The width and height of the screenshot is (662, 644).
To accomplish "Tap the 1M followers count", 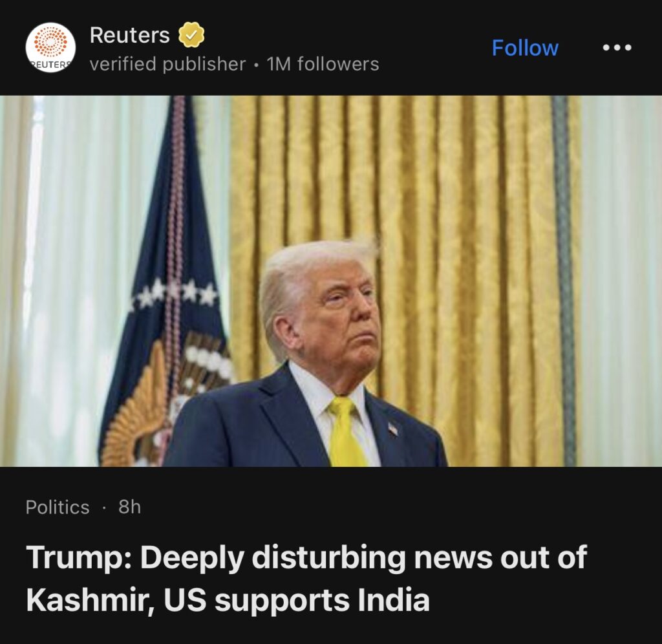I will click(323, 64).
